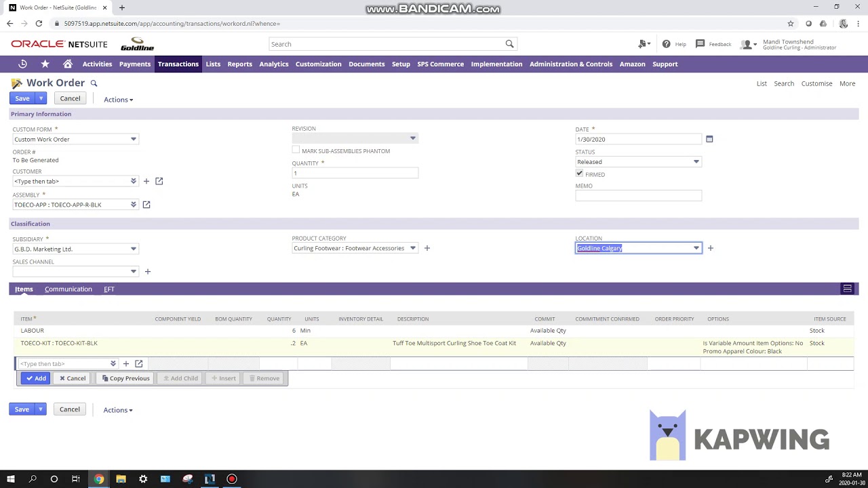
Task: Click the magnifier next to Work Order title
Action: pyautogui.click(x=94, y=83)
